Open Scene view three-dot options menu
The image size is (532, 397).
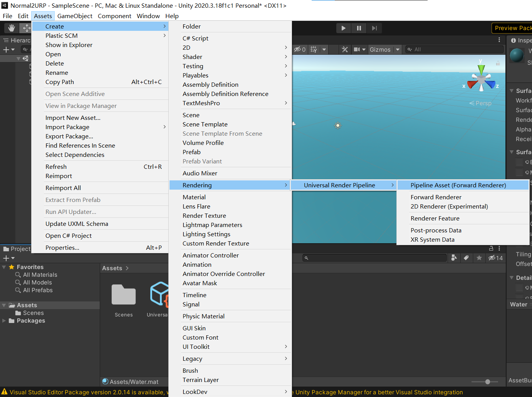[499, 40]
